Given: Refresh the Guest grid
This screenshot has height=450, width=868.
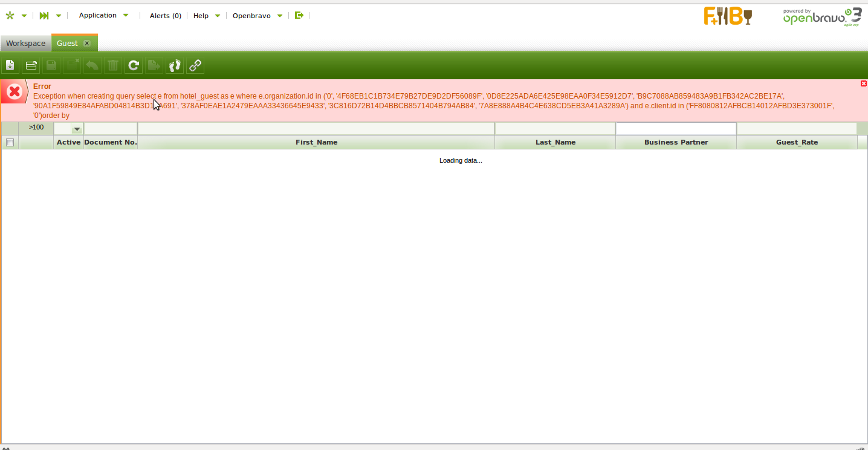Looking at the screenshot, I should pos(134,65).
